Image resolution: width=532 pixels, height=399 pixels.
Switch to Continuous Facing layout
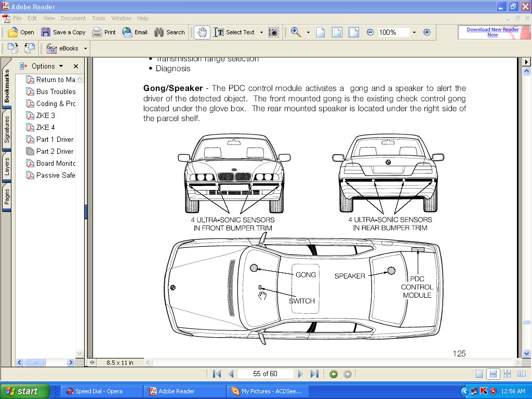click(x=507, y=374)
